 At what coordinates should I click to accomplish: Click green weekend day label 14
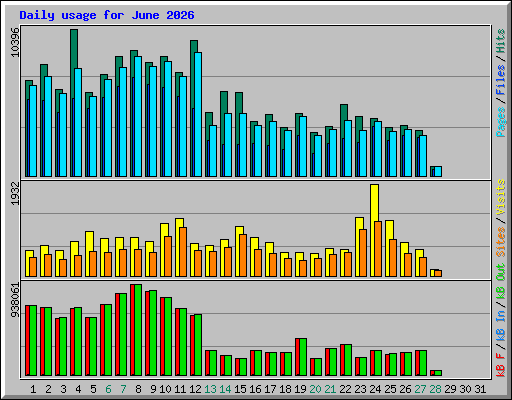(225, 389)
